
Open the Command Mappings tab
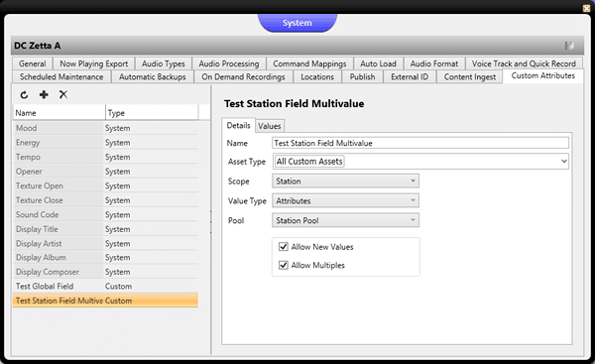pos(309,63)
